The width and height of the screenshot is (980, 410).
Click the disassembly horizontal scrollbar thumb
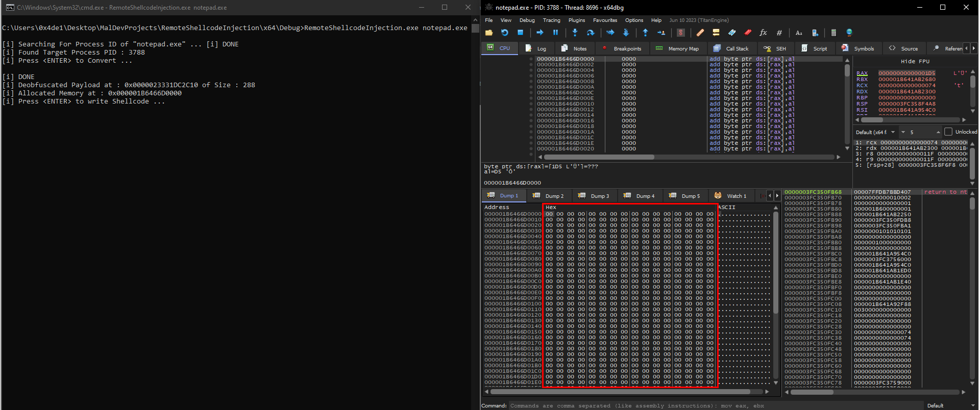[x=599, y=157]
